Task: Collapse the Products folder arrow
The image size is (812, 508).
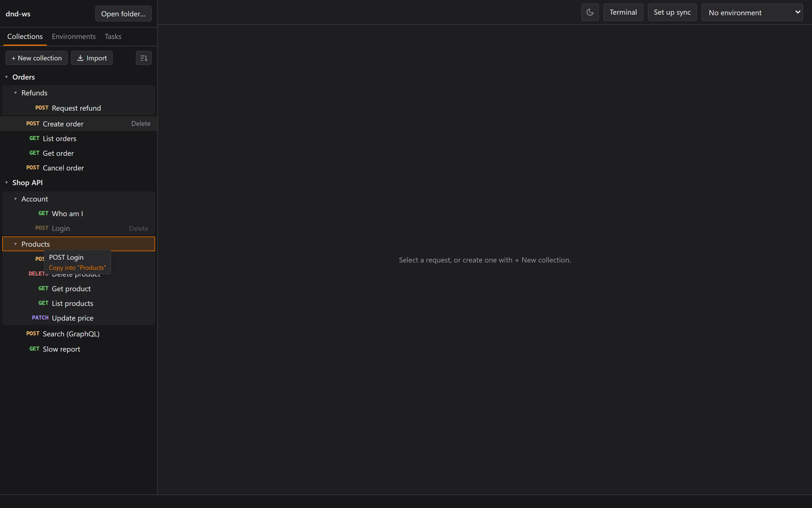Action: (16, 244)
